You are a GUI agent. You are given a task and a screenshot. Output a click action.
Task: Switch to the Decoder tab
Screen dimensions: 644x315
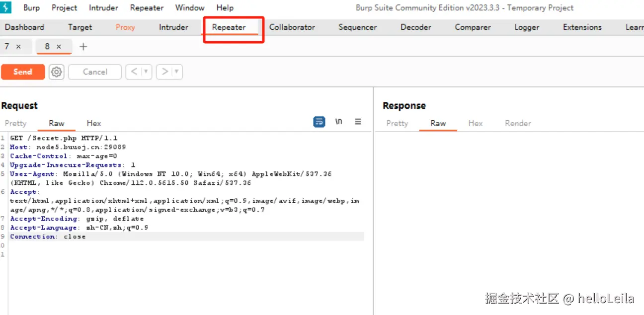415,27
